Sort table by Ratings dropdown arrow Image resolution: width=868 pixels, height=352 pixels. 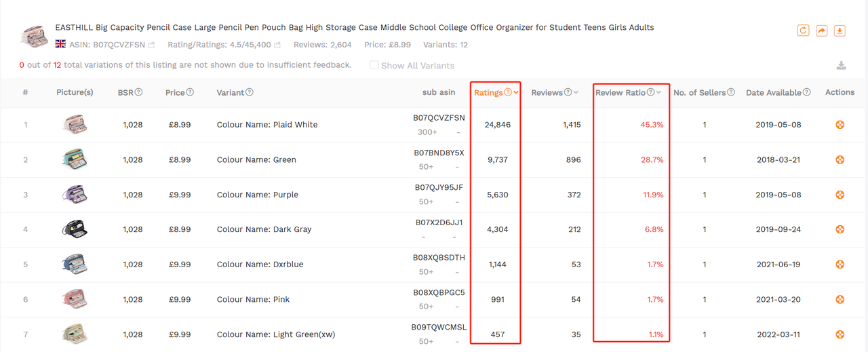click(x=516, y=93)
